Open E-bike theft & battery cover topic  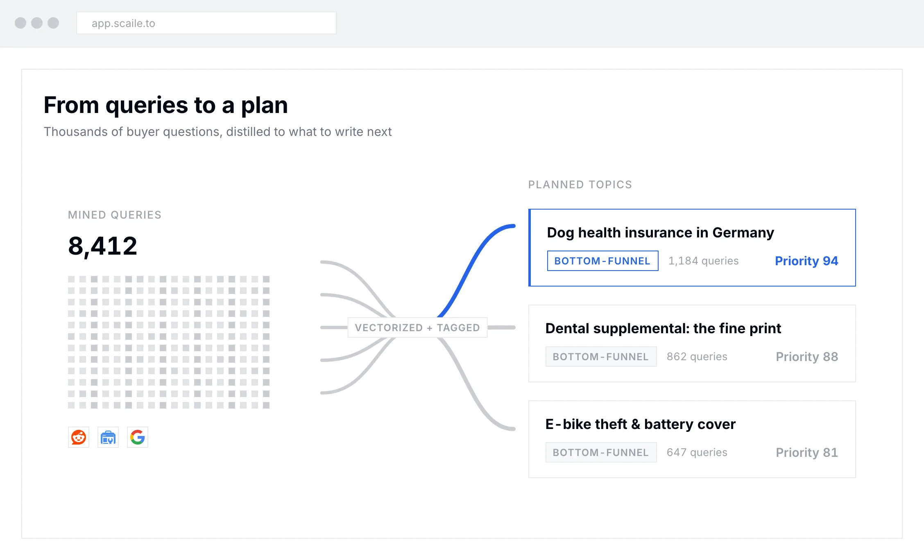(692, 439)
